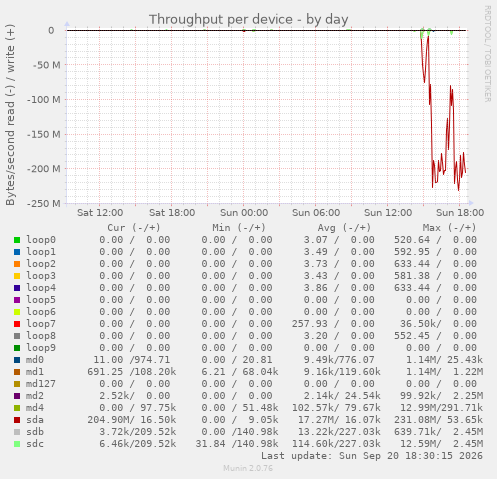
Task: Click the sda dark red legend swatch
Action: tap(17, 420)
